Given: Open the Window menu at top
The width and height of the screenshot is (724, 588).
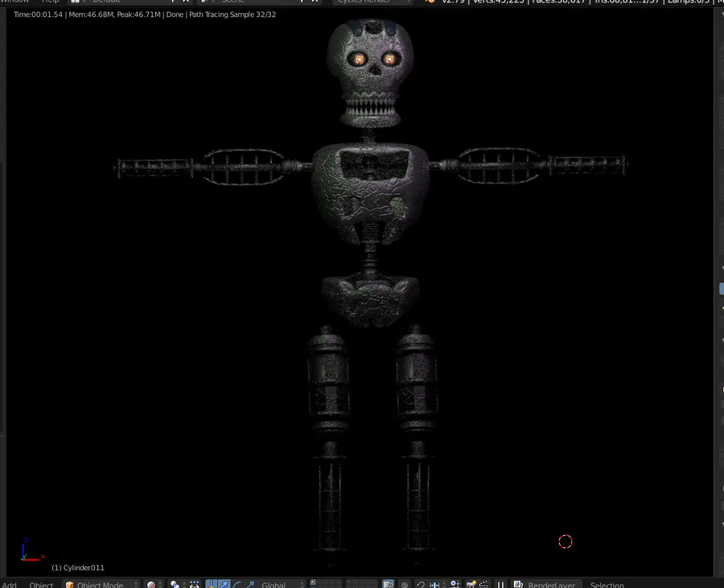Looking at the screenshot, I should [x=14, y=2].
